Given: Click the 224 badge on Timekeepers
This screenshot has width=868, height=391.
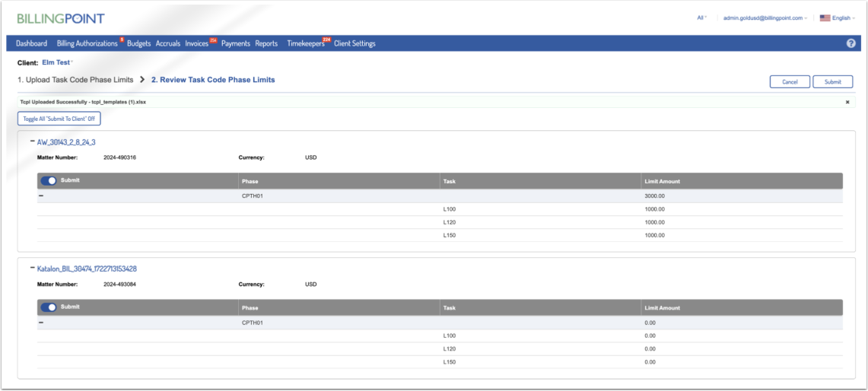Looking at the screenshot, I should click(x=326, y=40).
